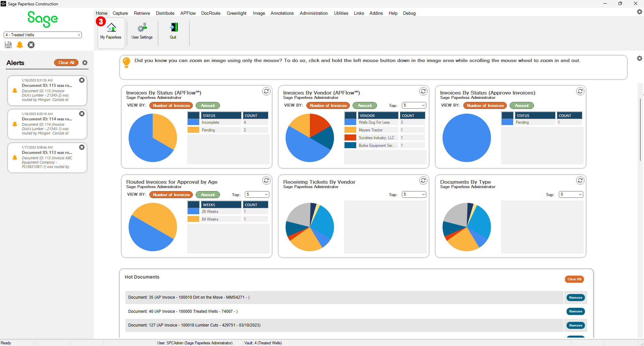Toggle Amount view in Routed Invoices widget
644x346 pixels.
tap(208, 195)
